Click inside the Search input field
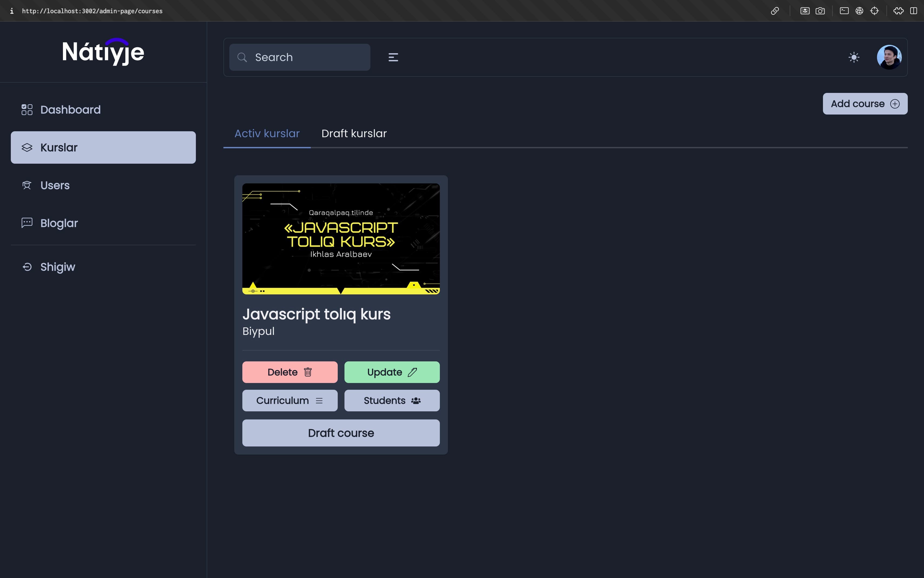The image size is (924, 578). coord(306,57)
